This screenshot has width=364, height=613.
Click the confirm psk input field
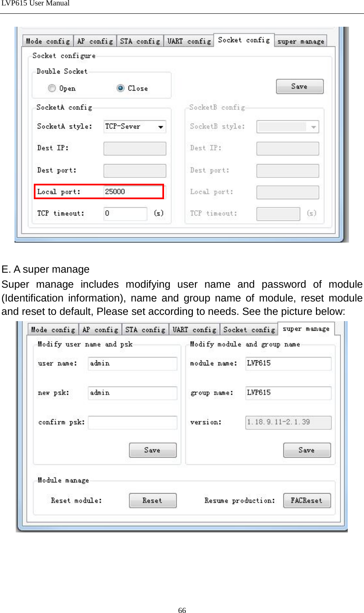coord(133,422)
